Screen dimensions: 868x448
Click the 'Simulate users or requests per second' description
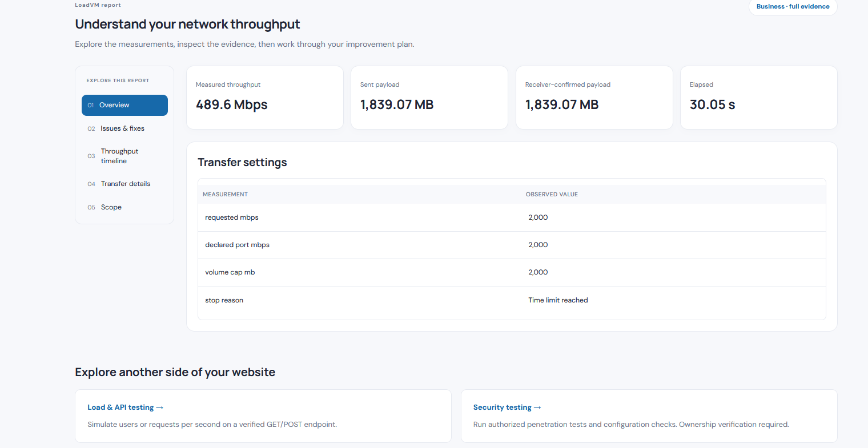pyautogui.click(x=212, y=425)
